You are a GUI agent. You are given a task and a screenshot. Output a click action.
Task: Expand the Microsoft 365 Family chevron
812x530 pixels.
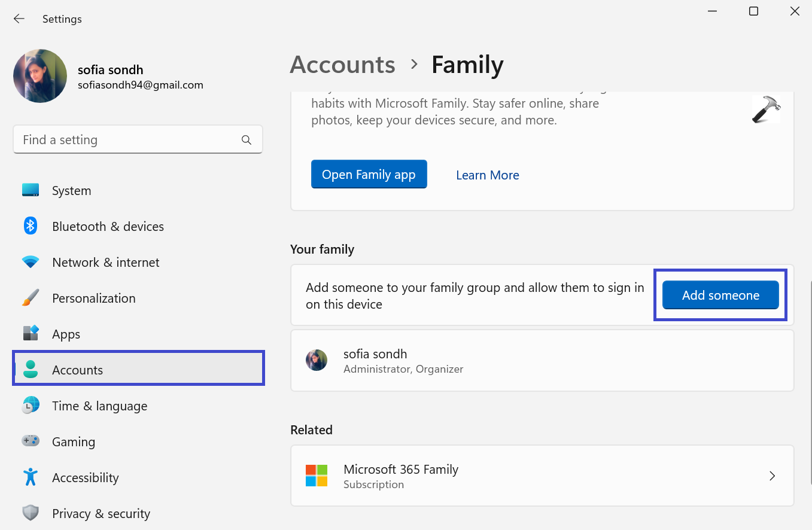(x=772, y=476)
